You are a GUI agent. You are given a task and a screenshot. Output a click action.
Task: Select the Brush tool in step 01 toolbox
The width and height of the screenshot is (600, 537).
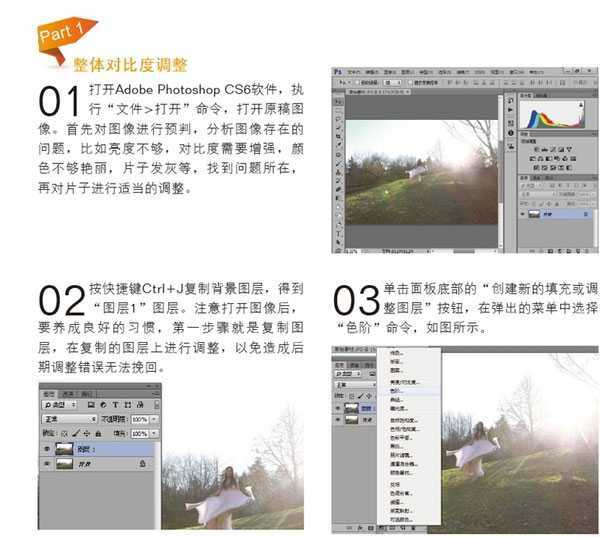coord(338,163)
